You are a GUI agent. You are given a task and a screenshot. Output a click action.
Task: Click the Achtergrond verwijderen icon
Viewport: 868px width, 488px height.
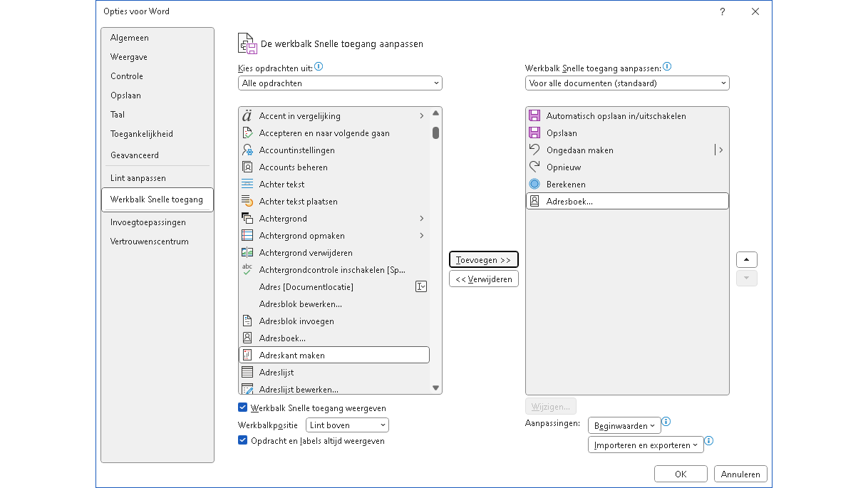point(247,253)
